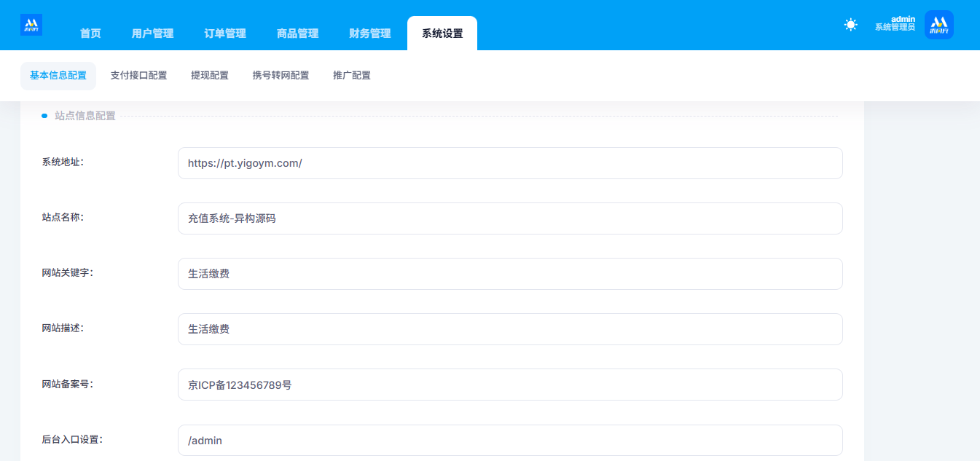Open the 提现配置 sub-tab
The height and width of the screenshot is (461, 980).
tap(210, 76)
